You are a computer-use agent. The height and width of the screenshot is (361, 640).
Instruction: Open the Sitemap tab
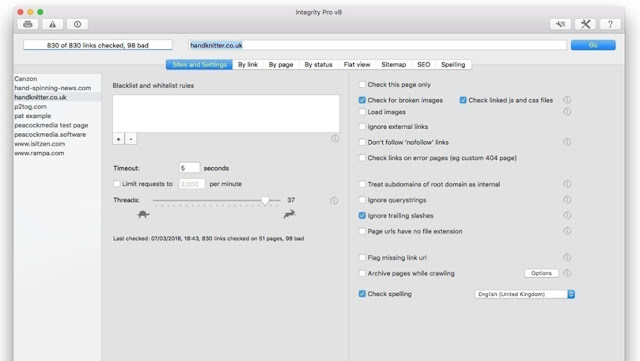coord(393,65)
